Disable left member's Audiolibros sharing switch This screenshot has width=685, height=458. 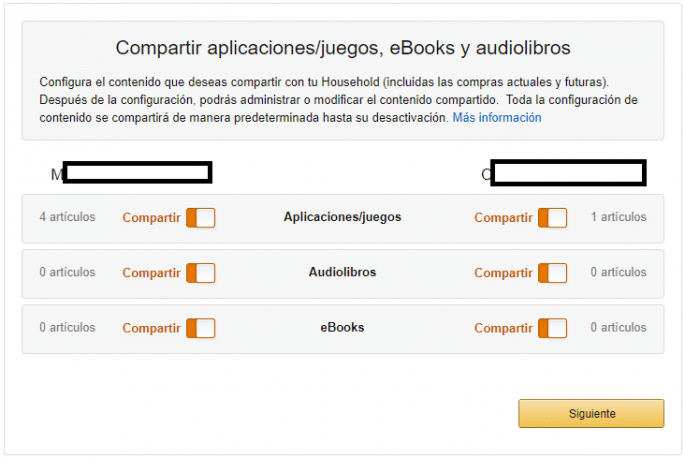[200, 273]
